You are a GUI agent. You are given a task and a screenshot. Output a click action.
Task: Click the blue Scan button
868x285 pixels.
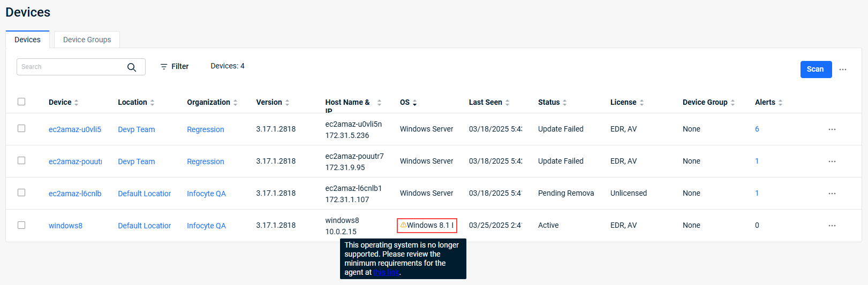816,70
